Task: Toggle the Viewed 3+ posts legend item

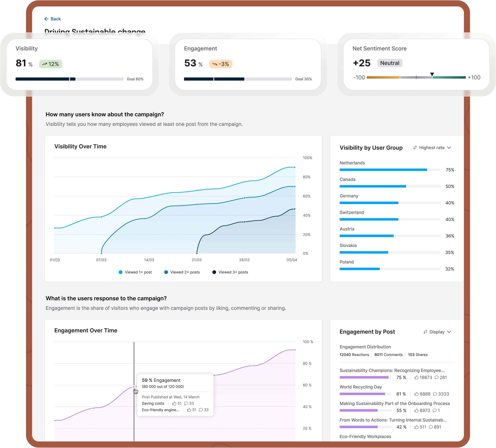Action: [230, 272]
